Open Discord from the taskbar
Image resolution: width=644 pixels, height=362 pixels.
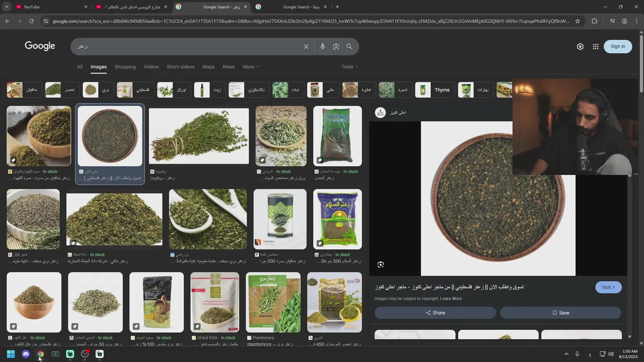pyautogui.click(x=26, y=354)
